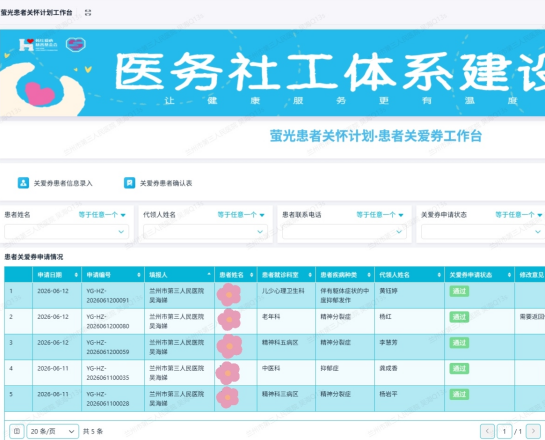
Task: Expand the 代领人姓名 filter value box
Action: pyautogui.click(x=205, y=231)
